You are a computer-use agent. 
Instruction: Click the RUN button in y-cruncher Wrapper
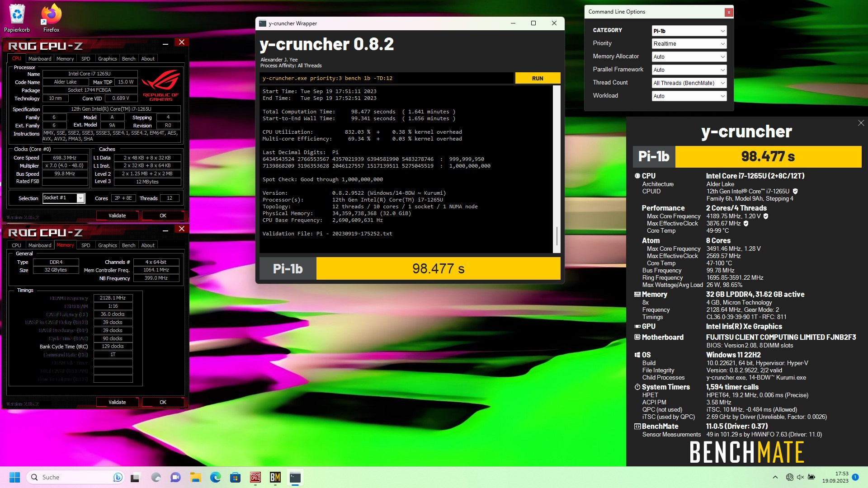tap(538, 78)
